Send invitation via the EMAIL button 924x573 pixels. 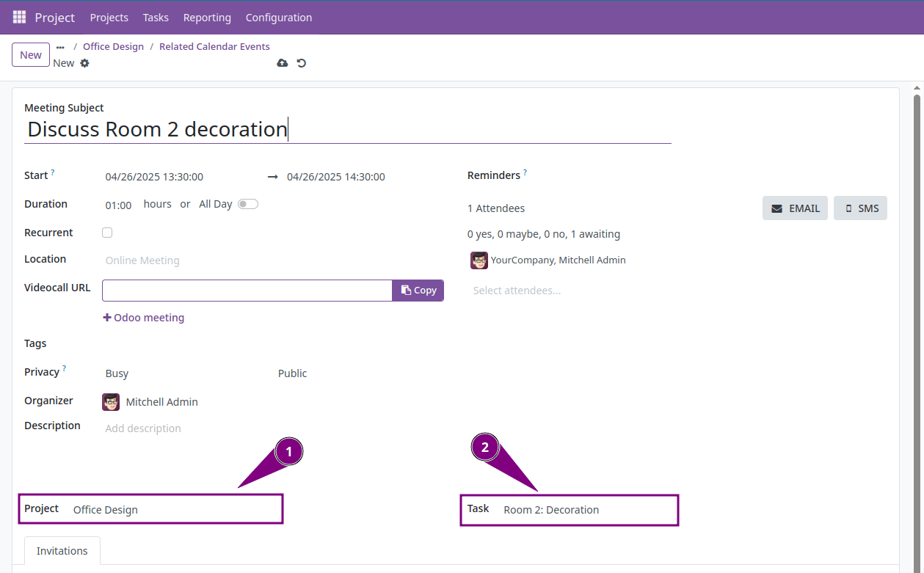coord(795,208)
